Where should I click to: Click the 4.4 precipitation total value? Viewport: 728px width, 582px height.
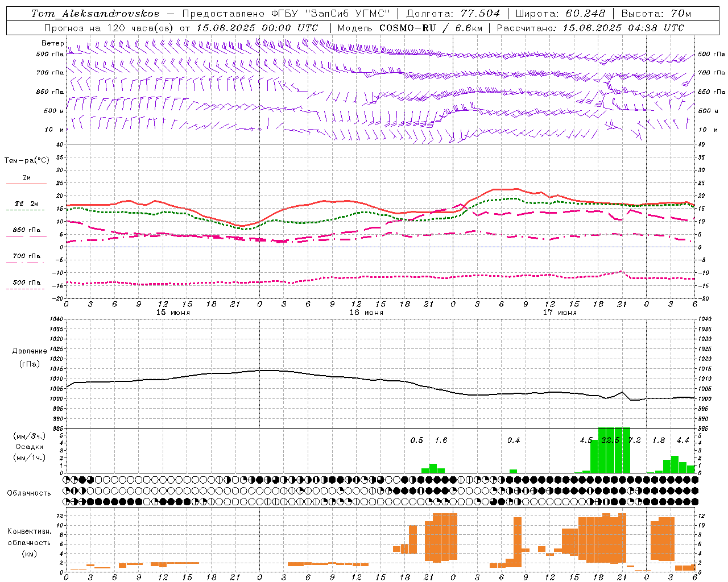pyautogui.click(x=682, y=440)
